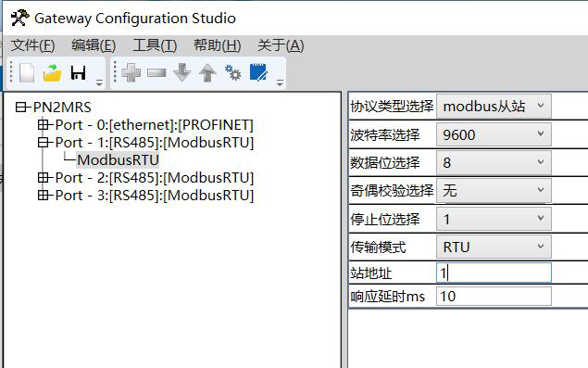This screenshot has height=368, width=588.
Task: Collapse Port - 1 RS485 ModbusRTU node
Action: click(x=44, y=143)
